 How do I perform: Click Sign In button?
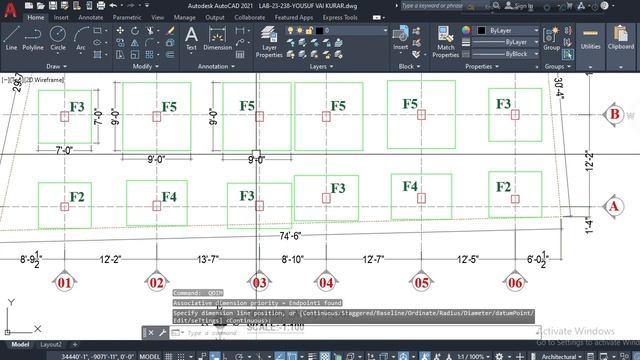[519, 6]
